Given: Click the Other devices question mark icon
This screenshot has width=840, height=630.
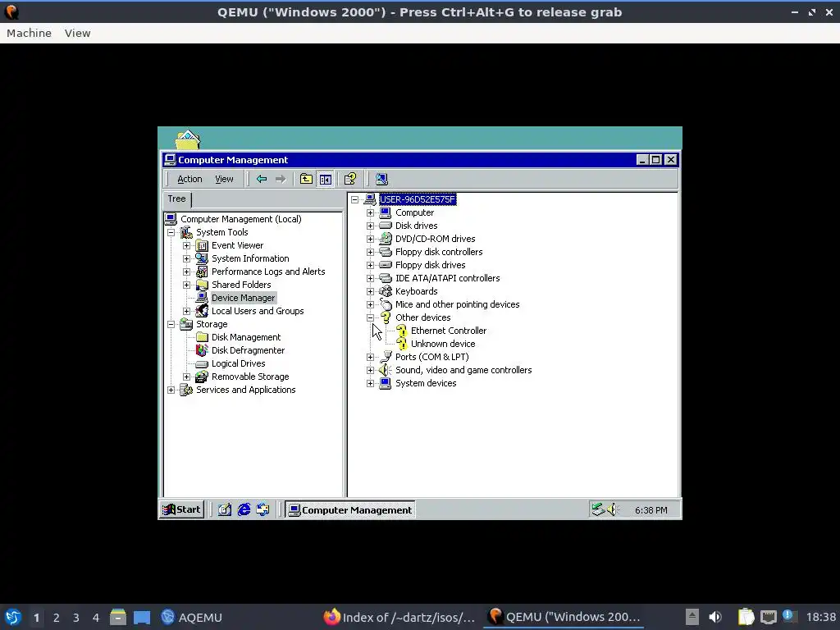Looking at the screenshot, I should 386,317.
